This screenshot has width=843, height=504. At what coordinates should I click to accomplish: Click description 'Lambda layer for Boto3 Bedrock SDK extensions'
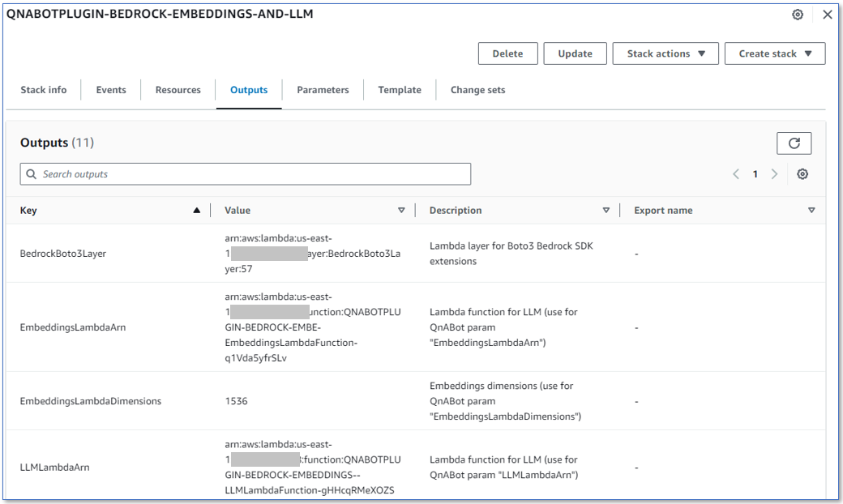click(511, 254)
